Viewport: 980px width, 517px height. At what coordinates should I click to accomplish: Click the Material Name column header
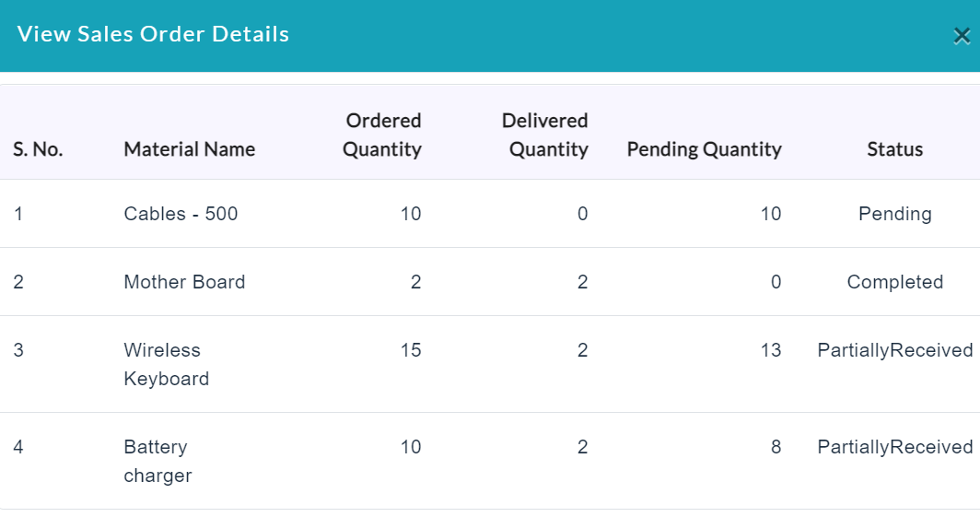point(190,149)
